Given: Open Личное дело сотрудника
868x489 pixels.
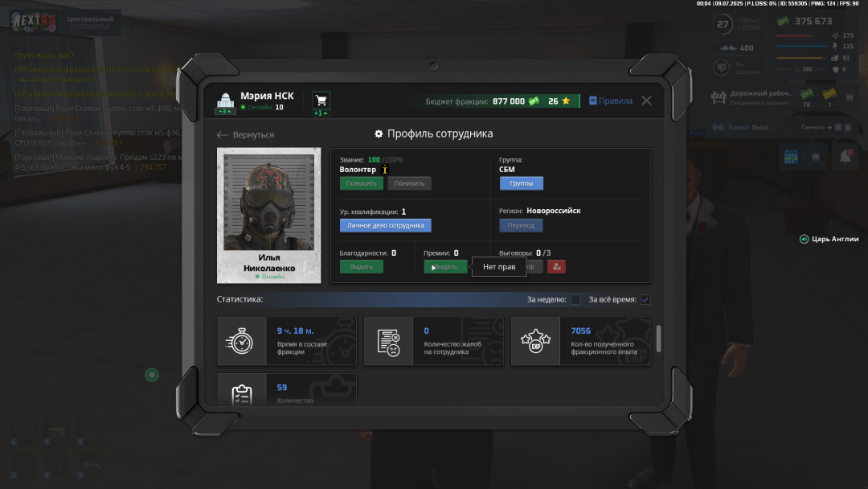Looking at the screenshot, I should pos(385,225).
